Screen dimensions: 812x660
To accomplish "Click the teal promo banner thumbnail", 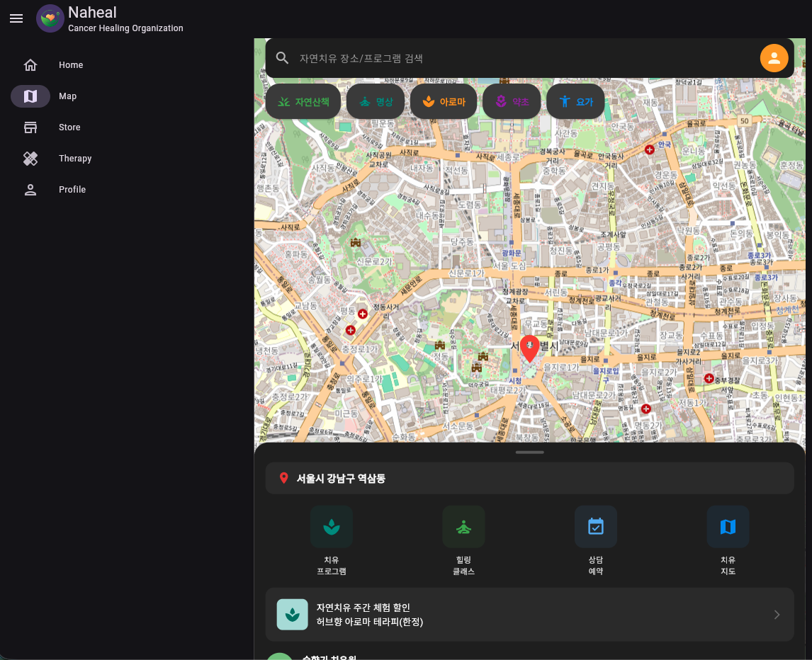I will [x=292, y=615].
